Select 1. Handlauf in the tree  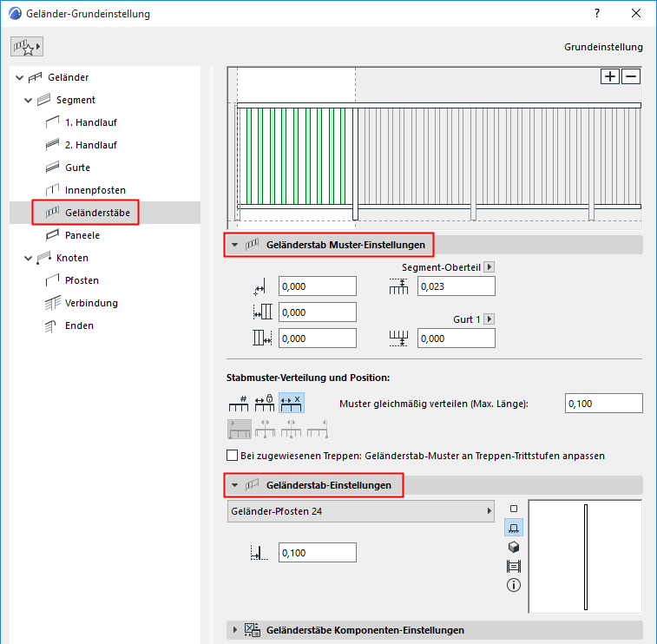[x=91, y=122]
